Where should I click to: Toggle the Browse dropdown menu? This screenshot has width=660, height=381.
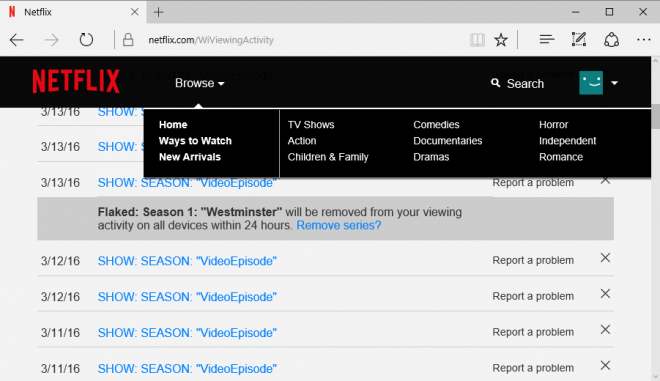point(200,83)
